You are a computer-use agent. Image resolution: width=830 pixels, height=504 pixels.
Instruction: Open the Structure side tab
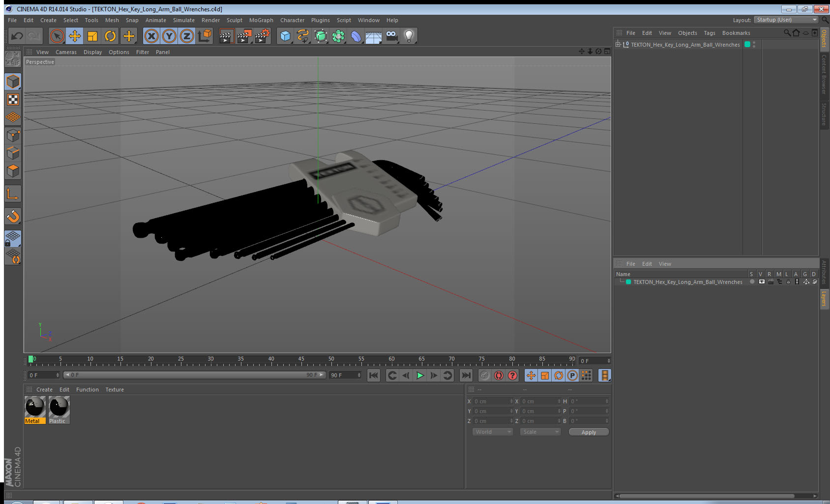824,114
